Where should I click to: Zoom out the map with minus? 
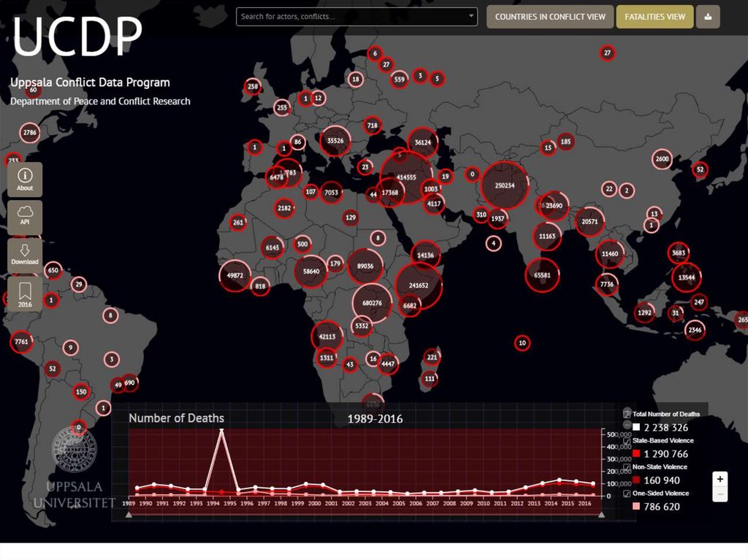pyautogui.click(x=720, y=495)
